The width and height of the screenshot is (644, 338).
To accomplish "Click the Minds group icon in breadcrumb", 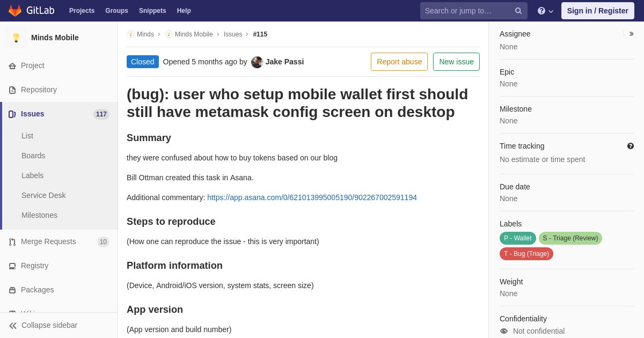I will coord(130,34).
